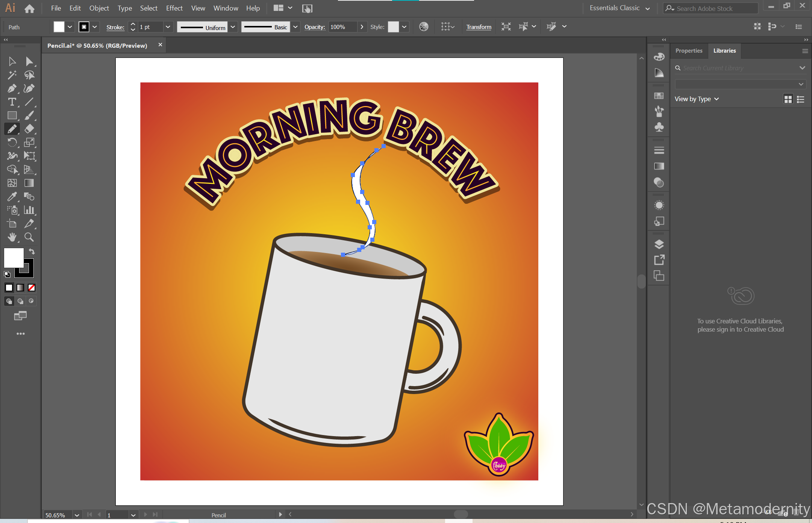This screenshot has width=812, height=523.
Task: Click the Opacity label link
Action: [314, 27]
